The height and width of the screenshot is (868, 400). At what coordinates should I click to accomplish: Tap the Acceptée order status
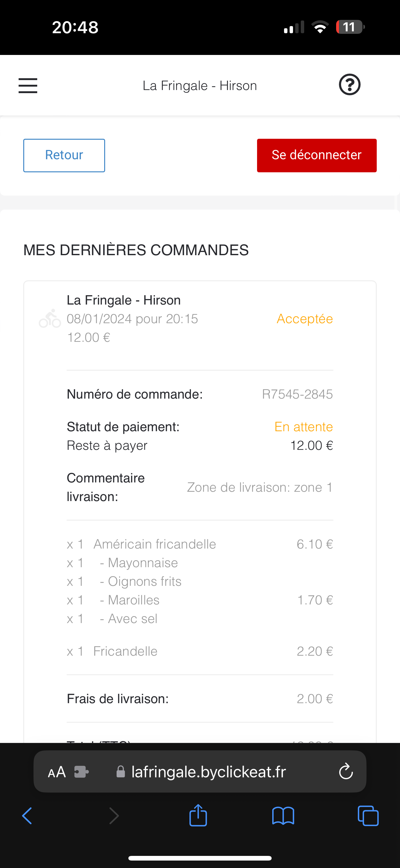(x=305, y=319)
